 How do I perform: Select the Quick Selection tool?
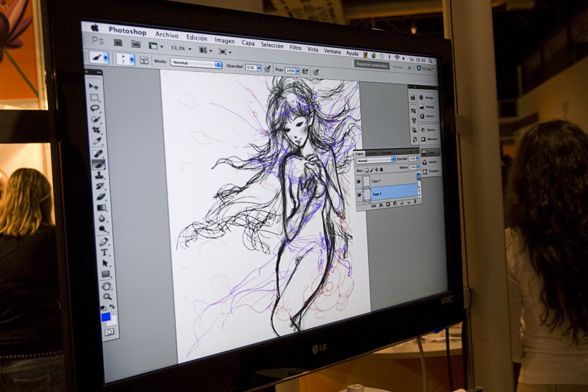[96, 120]
